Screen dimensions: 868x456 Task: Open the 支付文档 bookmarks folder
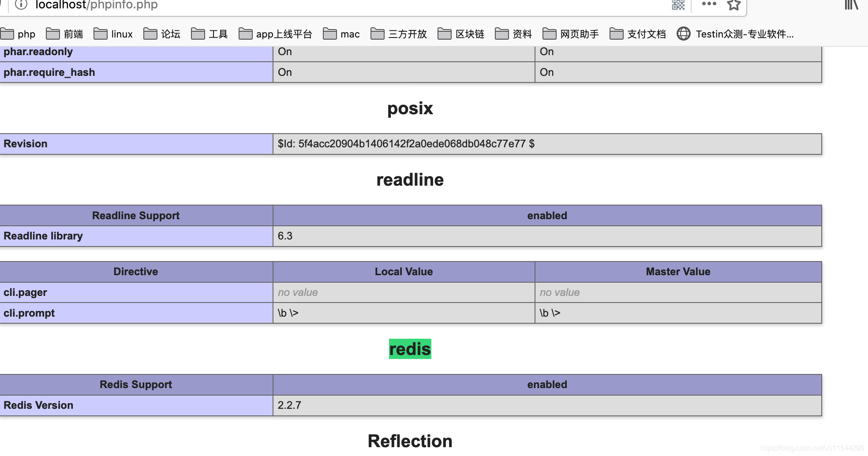coord(638,34)
